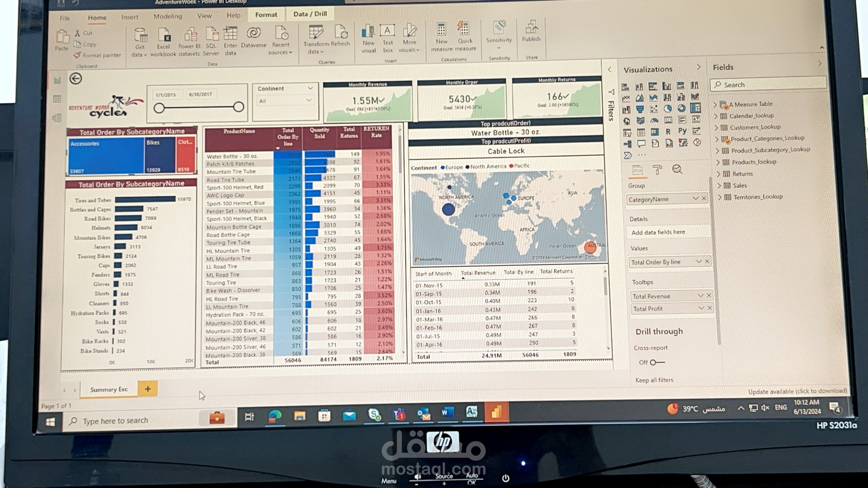Pick the matrix visual icon

pos(655,132)
